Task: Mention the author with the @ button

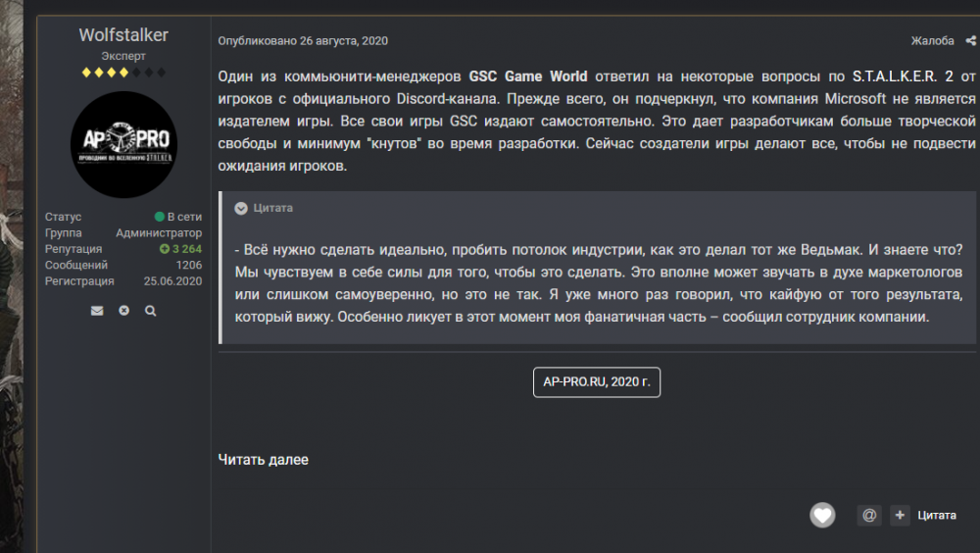Action: 868,515
